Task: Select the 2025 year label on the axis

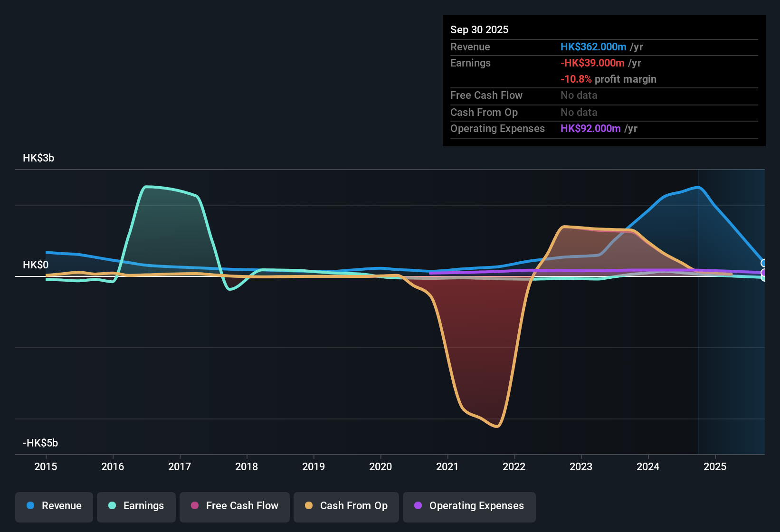Action: pos(715,467)
